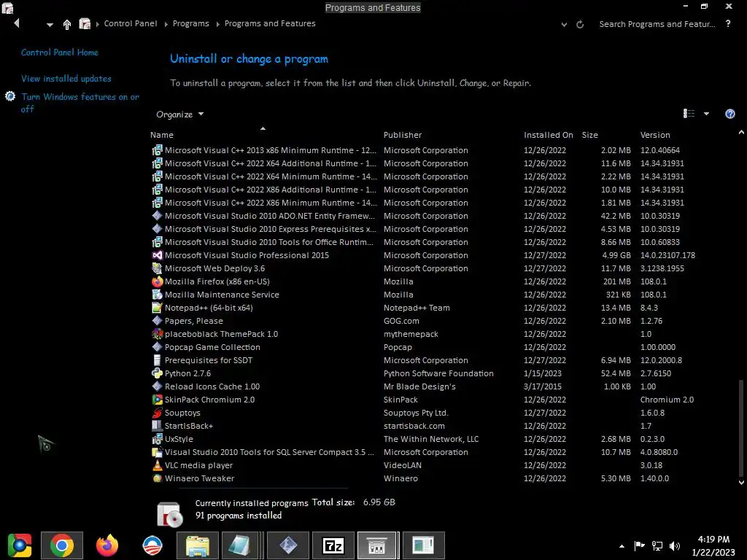Image resolution: width=747 pixels, height=560 pixels.
Task: Click the Action Center flag tray icon
Action: (x=639, y=545)
